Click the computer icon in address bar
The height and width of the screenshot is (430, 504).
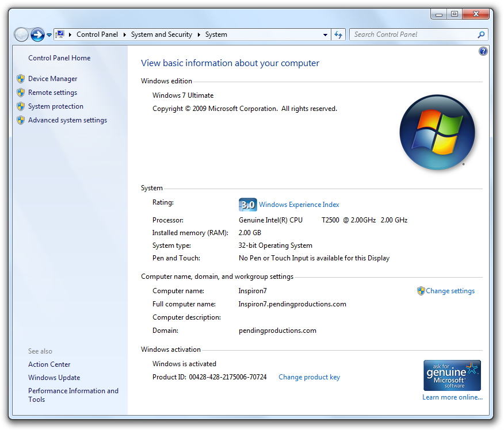pyautogui.click(x=60, y=34)
